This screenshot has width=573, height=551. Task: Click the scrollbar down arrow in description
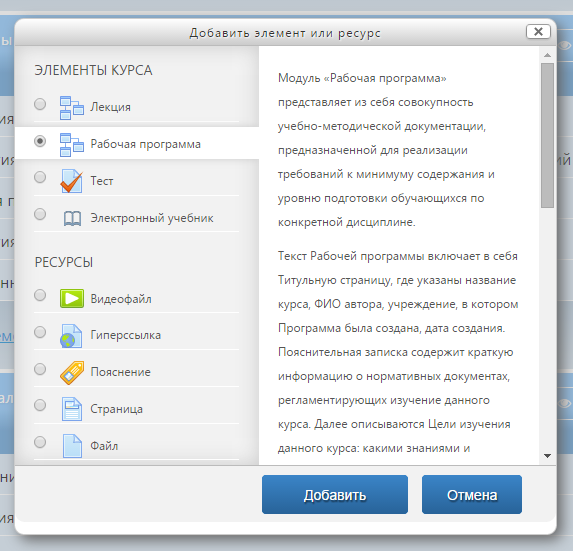pos(547,456)
